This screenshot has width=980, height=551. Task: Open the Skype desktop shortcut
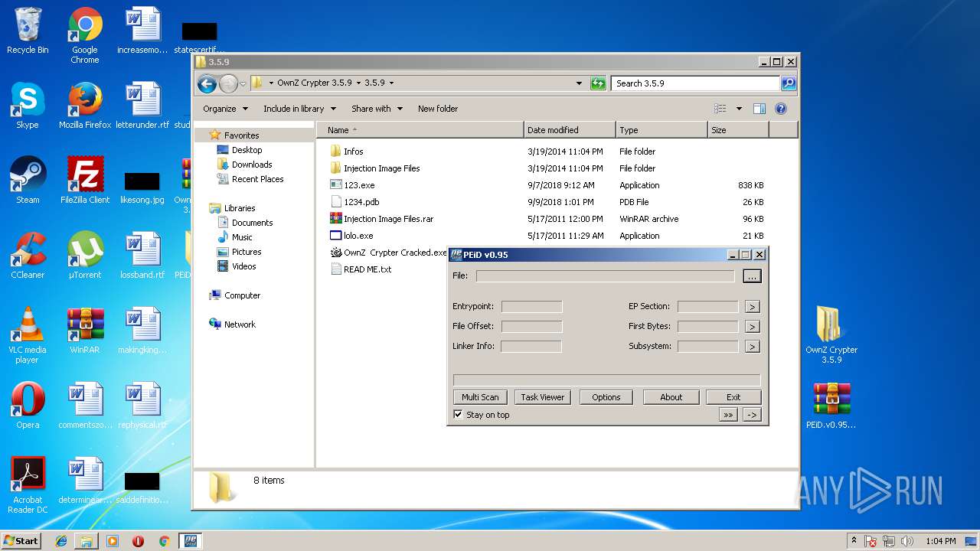click(x=28, y=106)
